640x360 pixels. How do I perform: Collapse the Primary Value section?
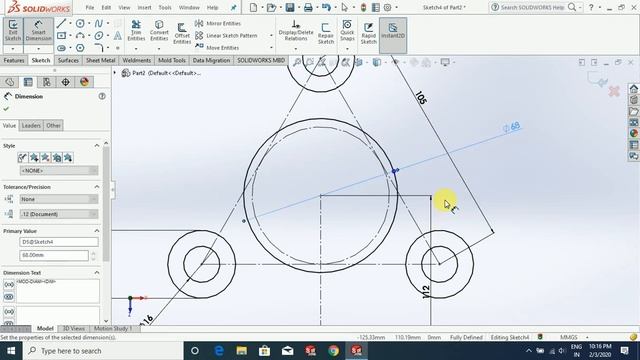point(97,231)
